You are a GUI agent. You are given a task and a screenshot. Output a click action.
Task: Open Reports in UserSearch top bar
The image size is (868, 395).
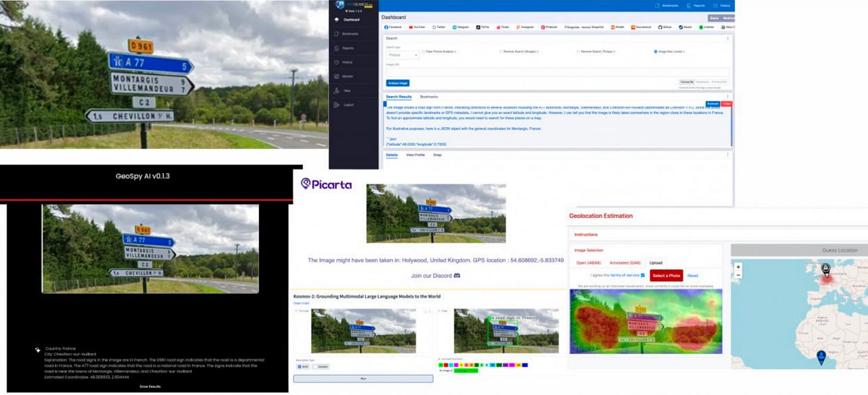(696, 5)
